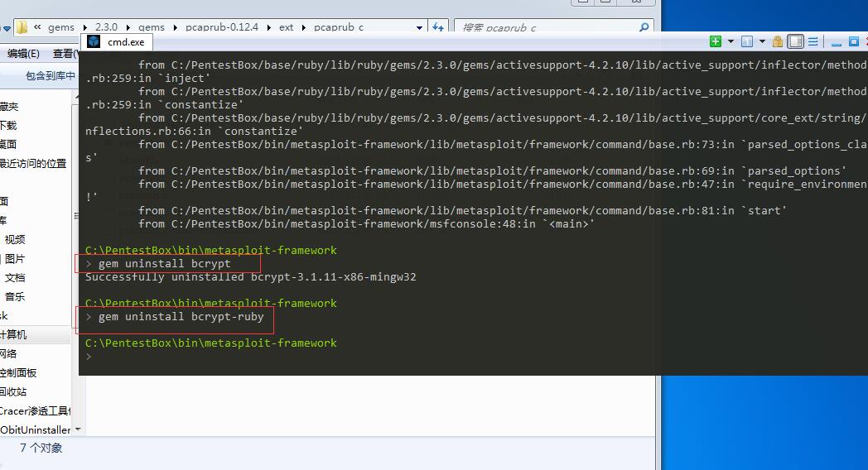This screenshot has height=470, width=868.
Task: Click the search magnifier icon in Explorer
Action: (x=644, y=27)
